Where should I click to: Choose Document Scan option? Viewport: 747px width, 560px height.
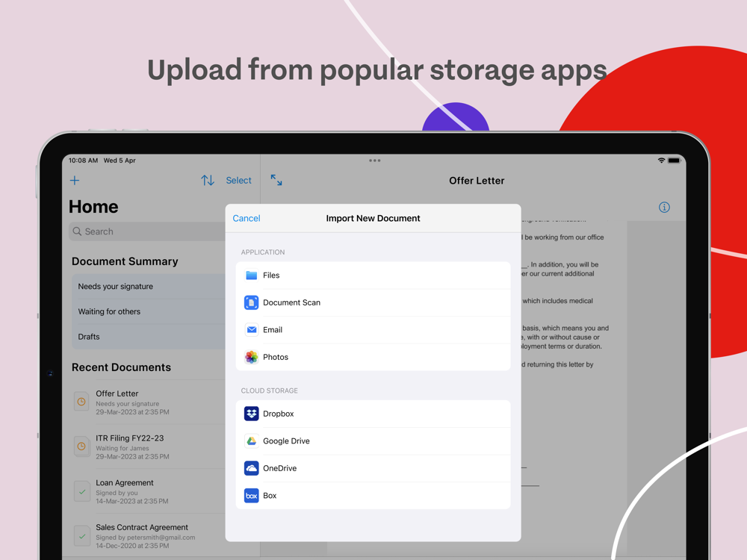pyautogui.click(x=373, y=302)
